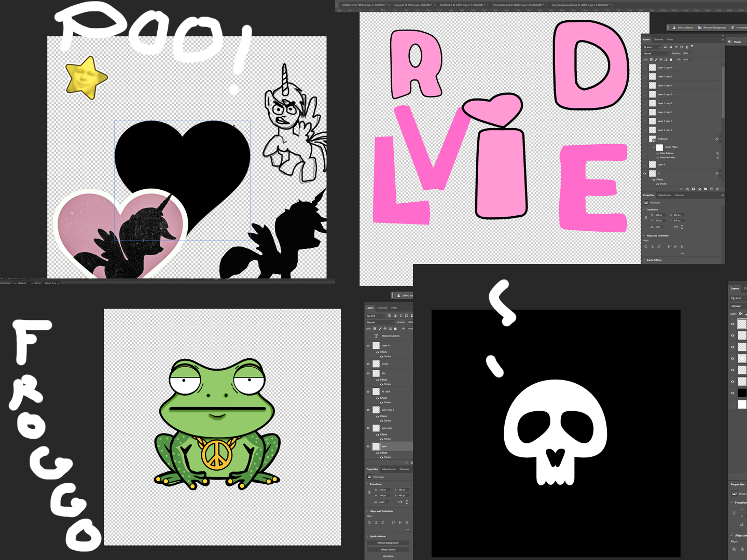
Task: Open Opacity dropdown arrow, pink letters Layers panel
Action: (x=691, y=53)
